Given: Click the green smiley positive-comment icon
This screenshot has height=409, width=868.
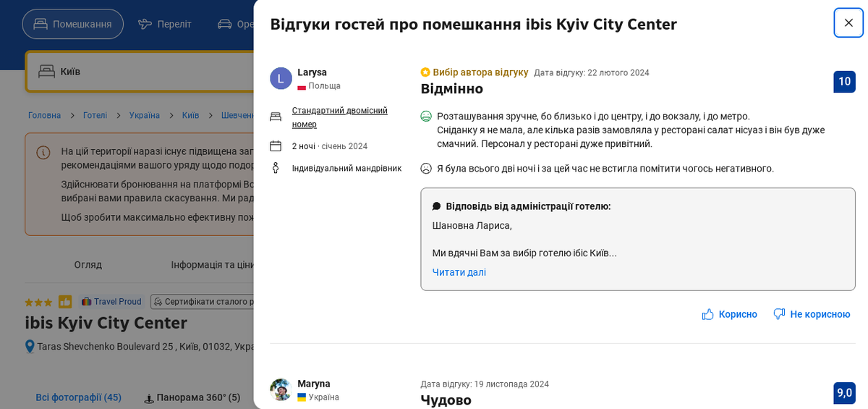Looking at the screenshot, I should 426,117.
